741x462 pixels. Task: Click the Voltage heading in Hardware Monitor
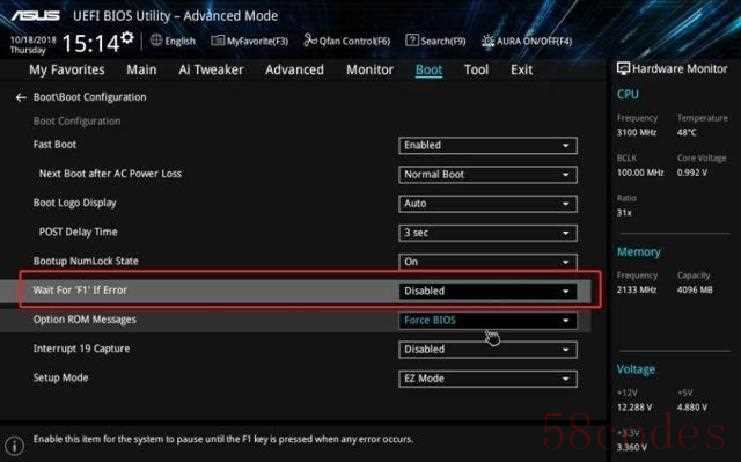[x=636, y=369]
